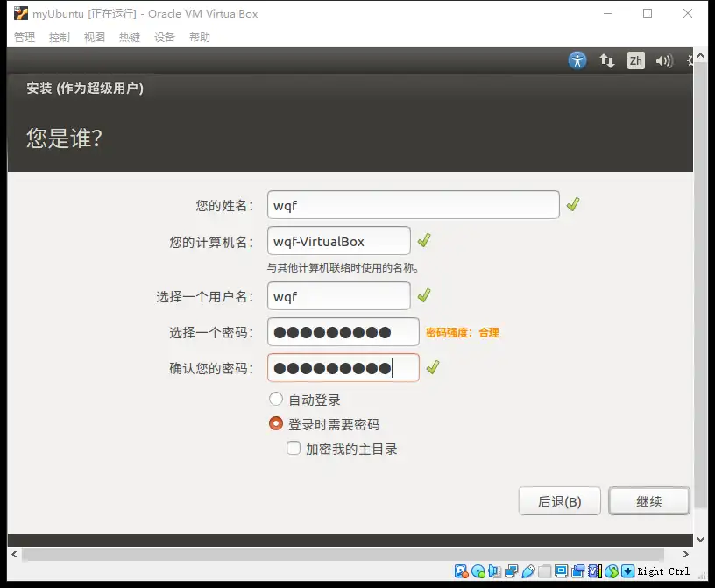715x588 pixels.
Task: Open the 视图 menu
Action: click(x=95, y=37)
